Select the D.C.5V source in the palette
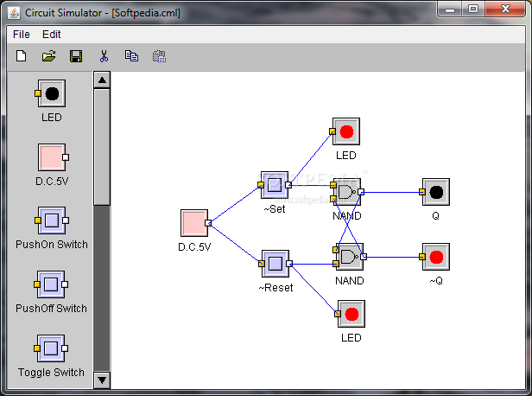 coord(53,157)
